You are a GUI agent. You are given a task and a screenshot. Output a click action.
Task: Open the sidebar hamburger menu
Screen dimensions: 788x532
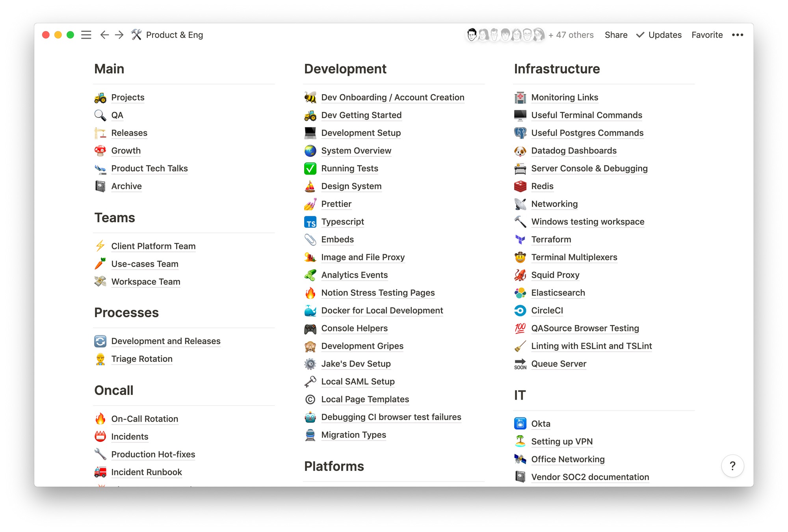click(x=86, y=35)
